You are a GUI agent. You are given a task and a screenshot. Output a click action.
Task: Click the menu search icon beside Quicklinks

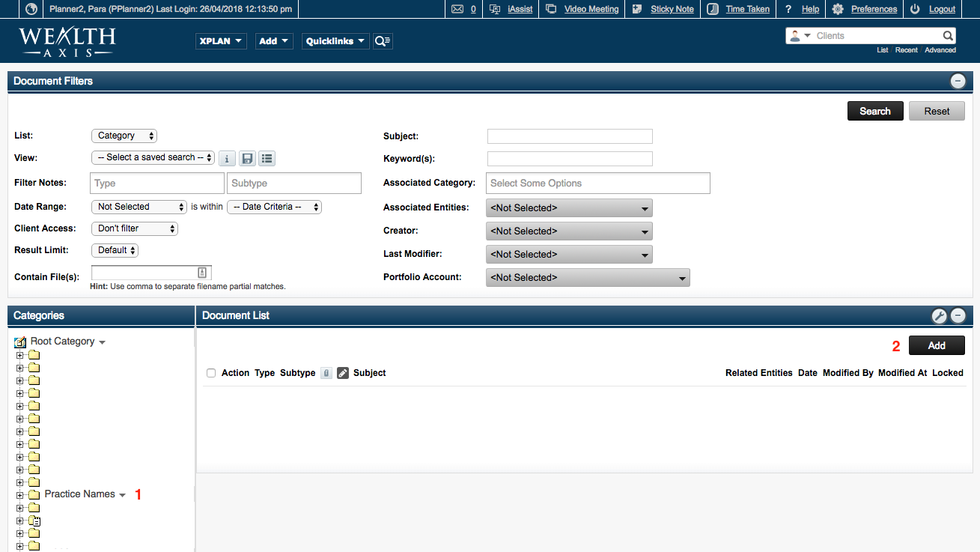[x=383, y=41]
